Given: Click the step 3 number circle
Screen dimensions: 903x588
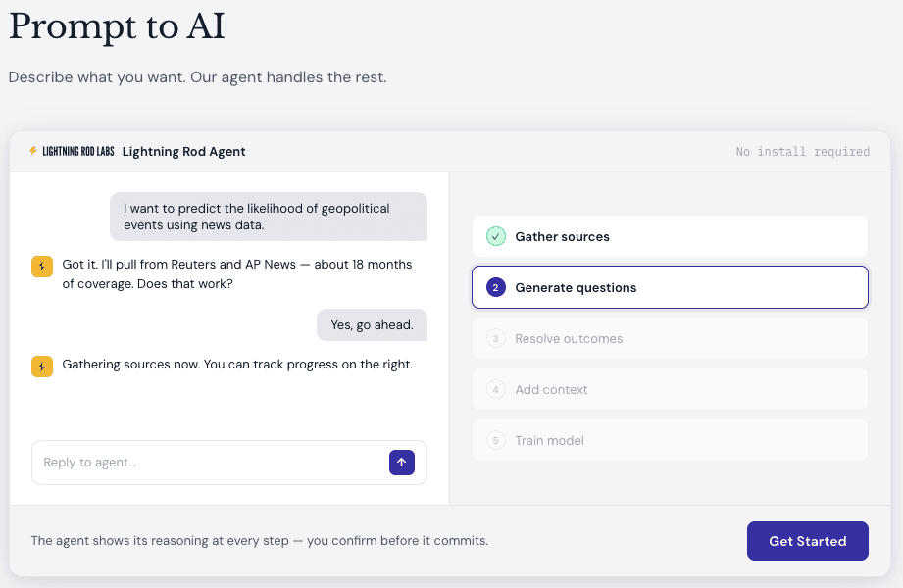Looking at the screenshot, I should pyautogui.click(x=496, y=339).
